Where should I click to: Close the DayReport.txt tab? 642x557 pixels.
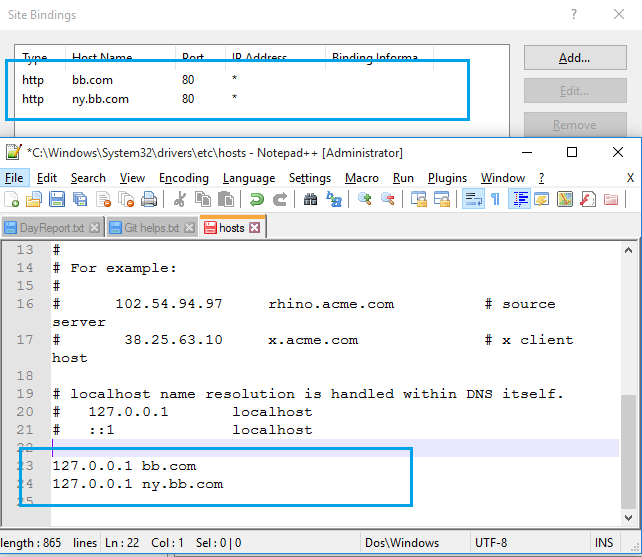pyautogui.click(x=95, y=228)
